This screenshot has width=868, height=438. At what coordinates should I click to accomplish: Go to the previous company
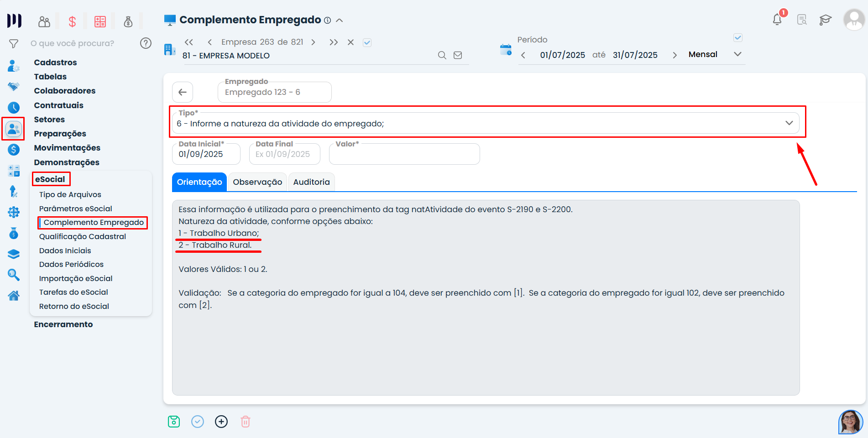tap(209, 42)
